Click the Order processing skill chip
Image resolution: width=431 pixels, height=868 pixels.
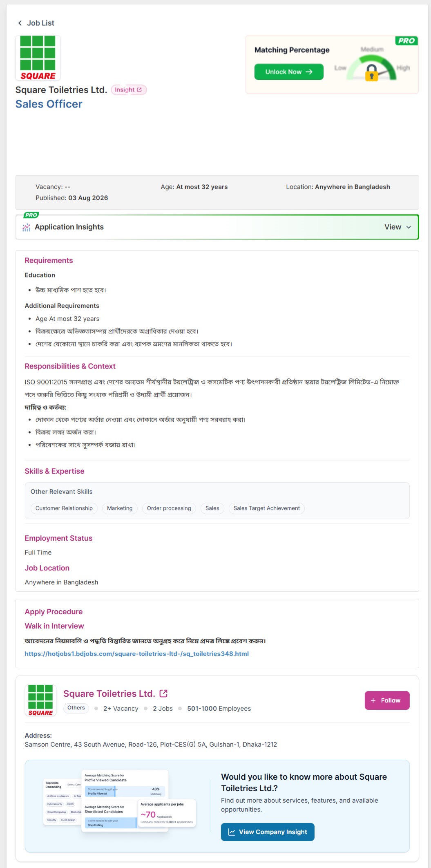[169, 508]
